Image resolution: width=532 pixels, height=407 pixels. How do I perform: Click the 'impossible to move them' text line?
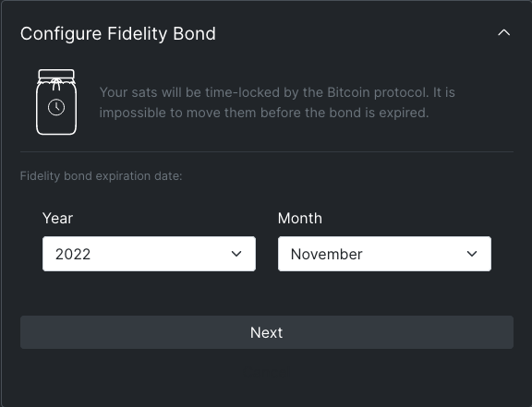point(264,113)
